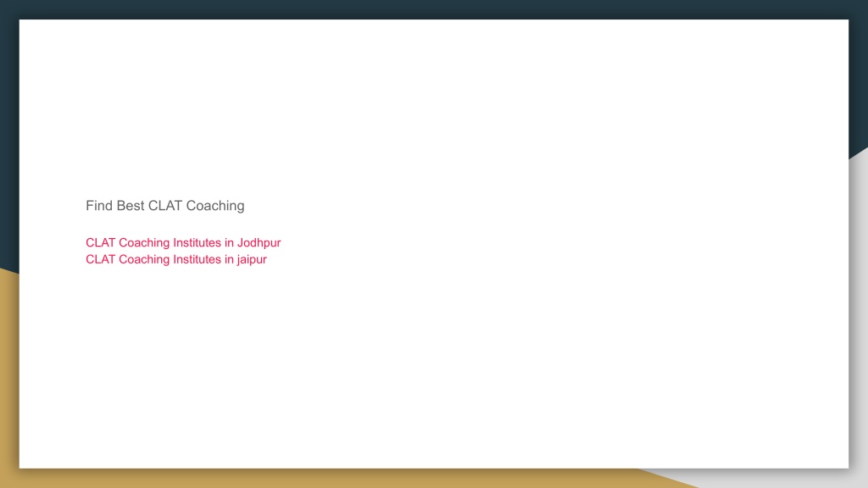Open the CLAT Coaching Institutes in Jodhpur link
Screen dimensions: 868x488
(x=183, y=243)
